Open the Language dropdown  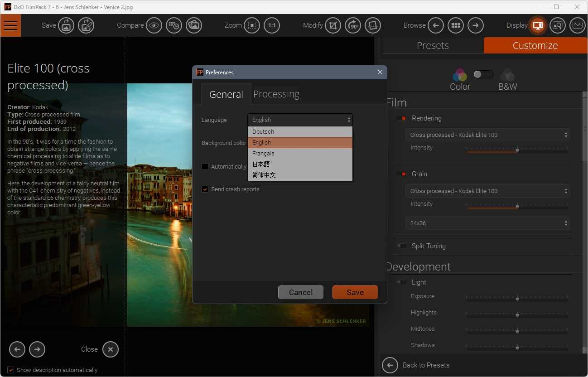300,120
